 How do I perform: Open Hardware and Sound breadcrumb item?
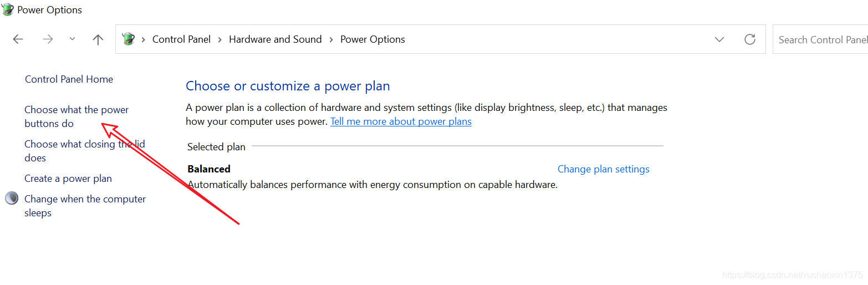[275, 39]
